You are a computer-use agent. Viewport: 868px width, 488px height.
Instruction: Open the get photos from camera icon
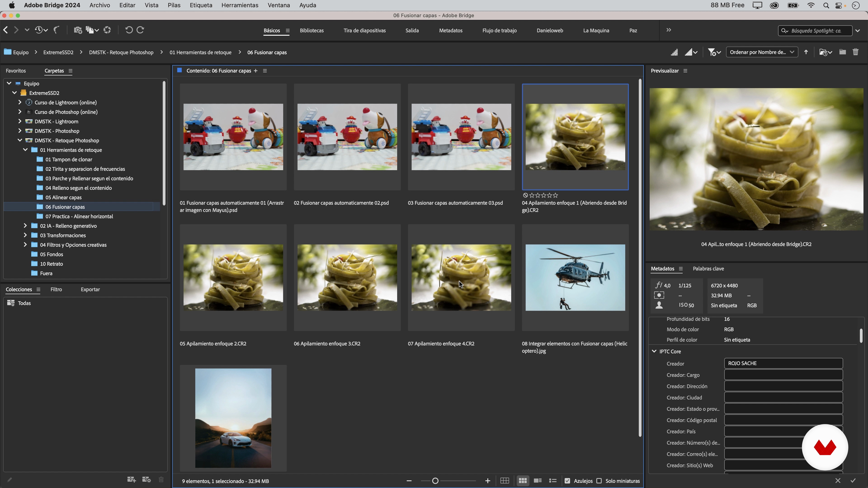tap(78, 30)
